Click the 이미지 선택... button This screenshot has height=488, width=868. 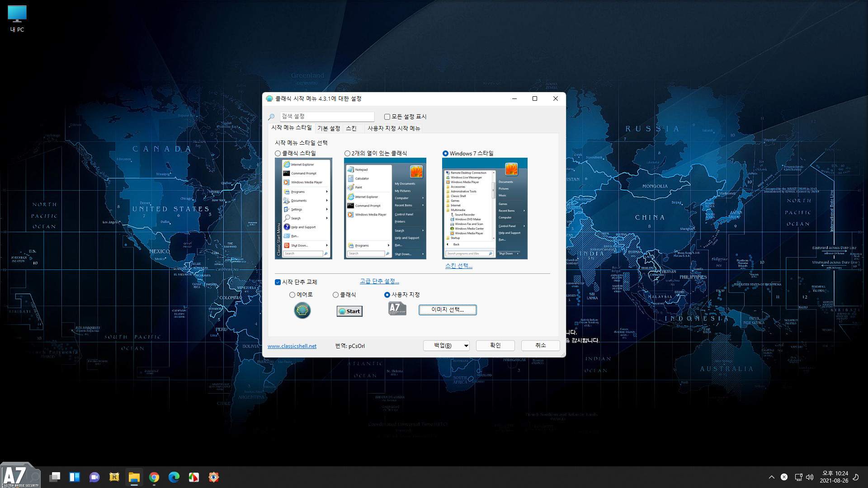(448, 310)
